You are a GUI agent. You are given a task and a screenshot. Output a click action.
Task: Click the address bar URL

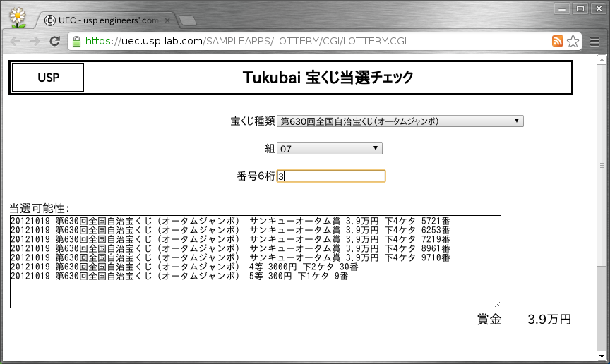(246, 41)
